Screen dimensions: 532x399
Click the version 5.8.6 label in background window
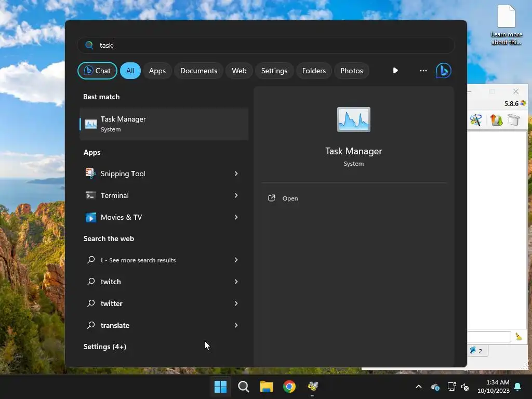coord(511,103)
